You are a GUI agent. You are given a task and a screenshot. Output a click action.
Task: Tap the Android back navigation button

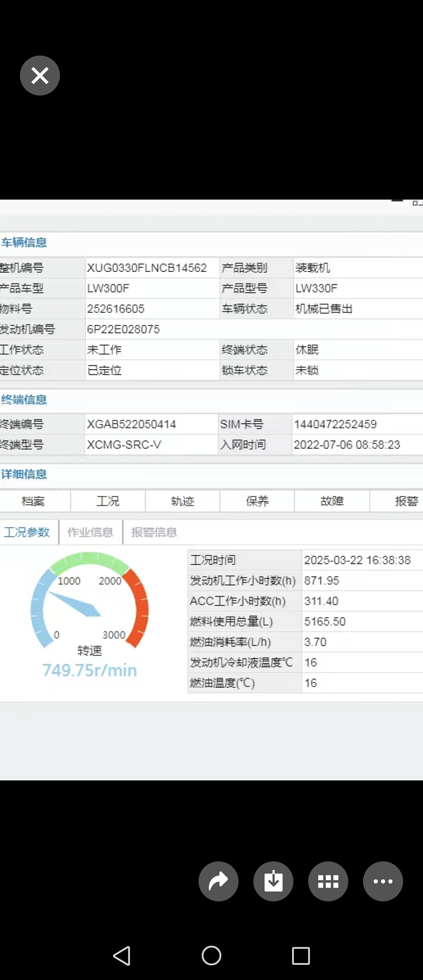pos(122,956)
